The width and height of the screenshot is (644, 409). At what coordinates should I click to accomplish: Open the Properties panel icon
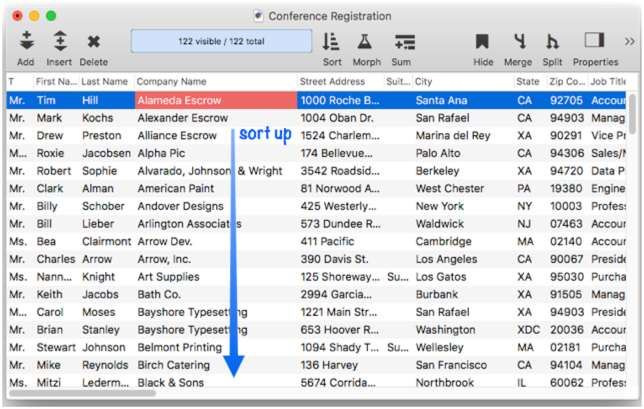pyautogui.click(x=594, y=40)
